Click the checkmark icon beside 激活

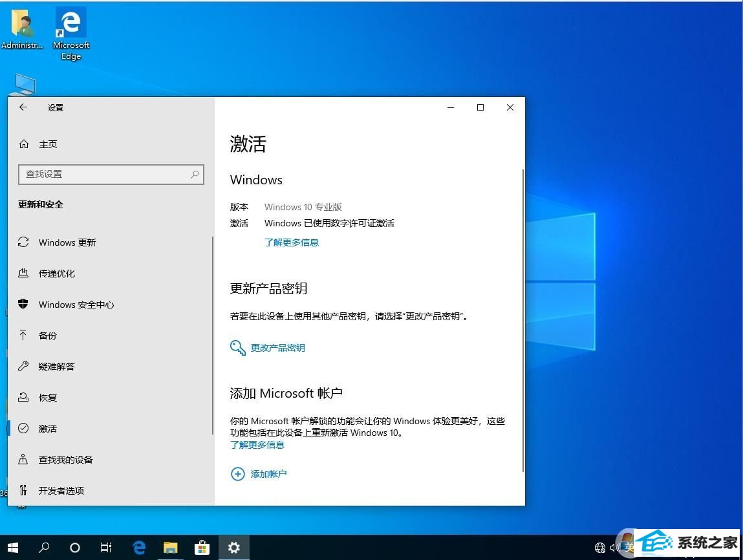[23, 428]
